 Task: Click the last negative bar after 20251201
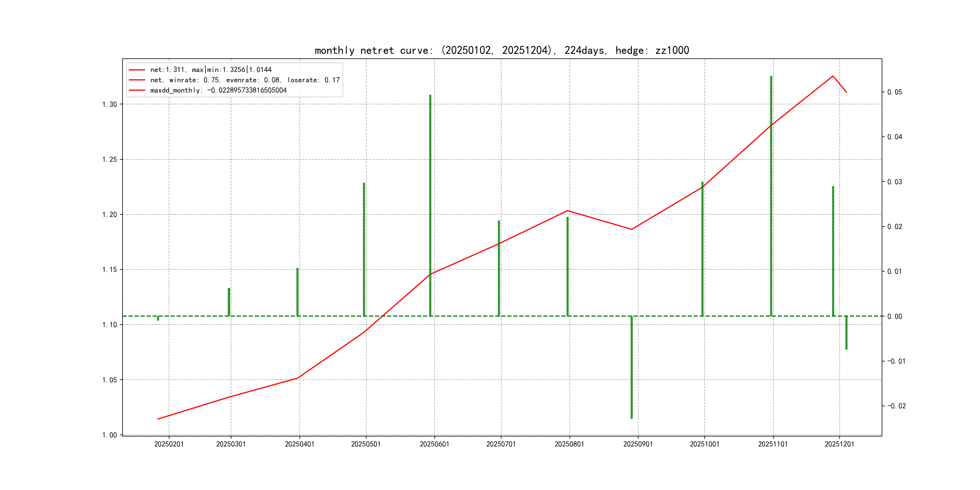click(x=847, y=332)
